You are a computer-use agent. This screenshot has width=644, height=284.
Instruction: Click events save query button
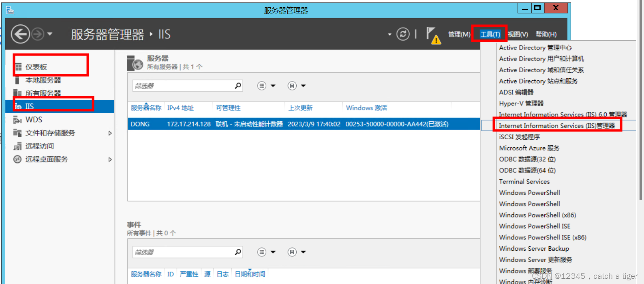[292, 252]
